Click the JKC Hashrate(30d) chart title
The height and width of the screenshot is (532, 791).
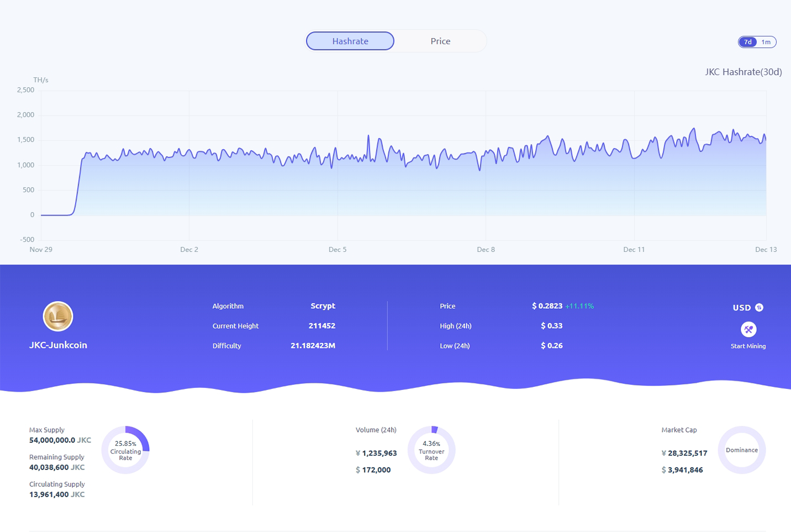(743, 72)
